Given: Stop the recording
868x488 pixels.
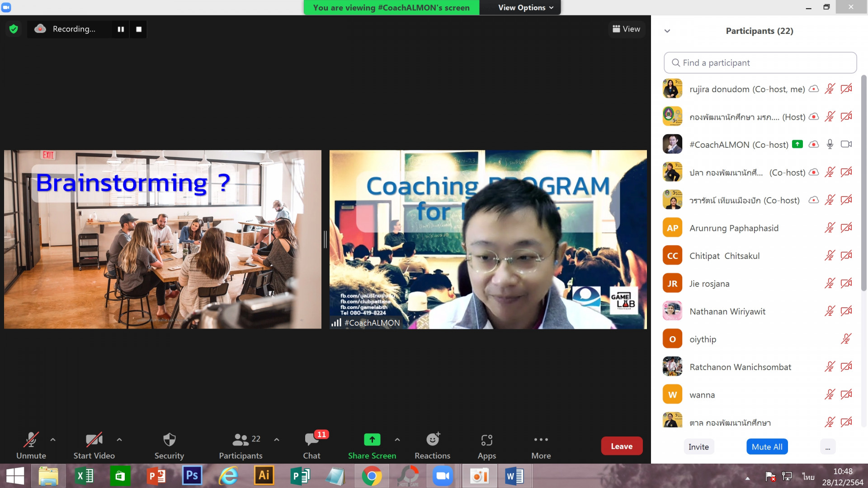Looking at the screenshot, I should click(x=139, y=29).
